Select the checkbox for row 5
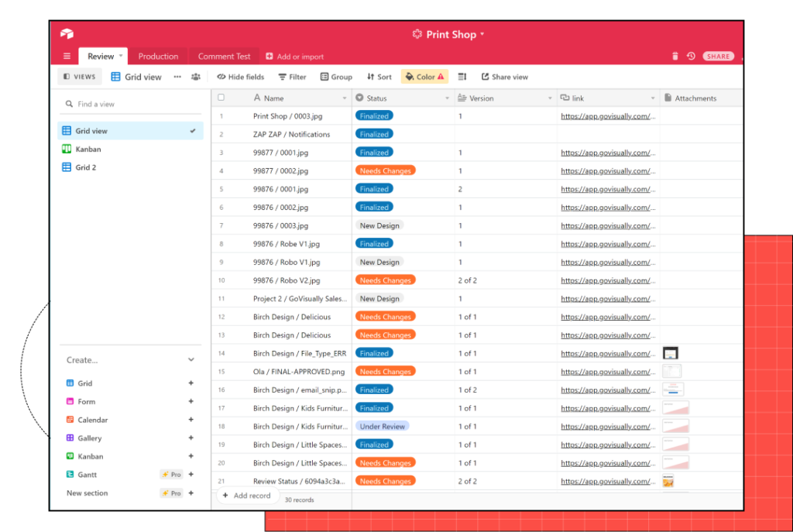This screenshot has width=793, height=532. pyautogui.click(x=221, y=188)
